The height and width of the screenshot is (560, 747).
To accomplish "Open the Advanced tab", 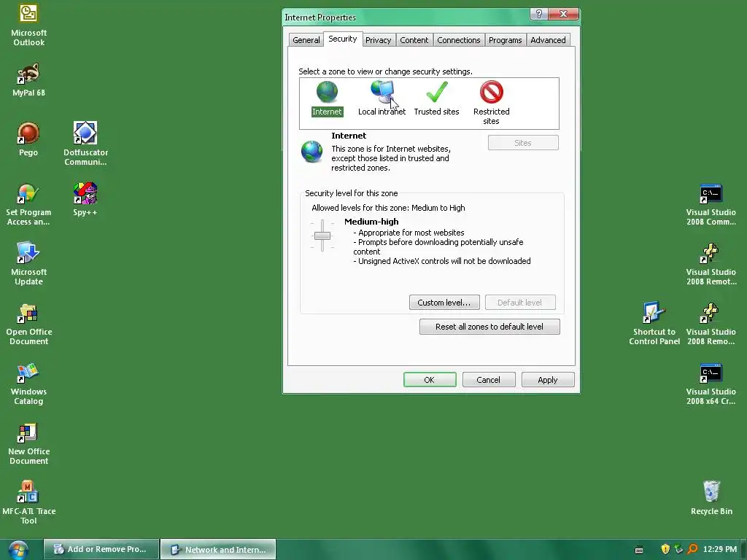I will (548, 40).
